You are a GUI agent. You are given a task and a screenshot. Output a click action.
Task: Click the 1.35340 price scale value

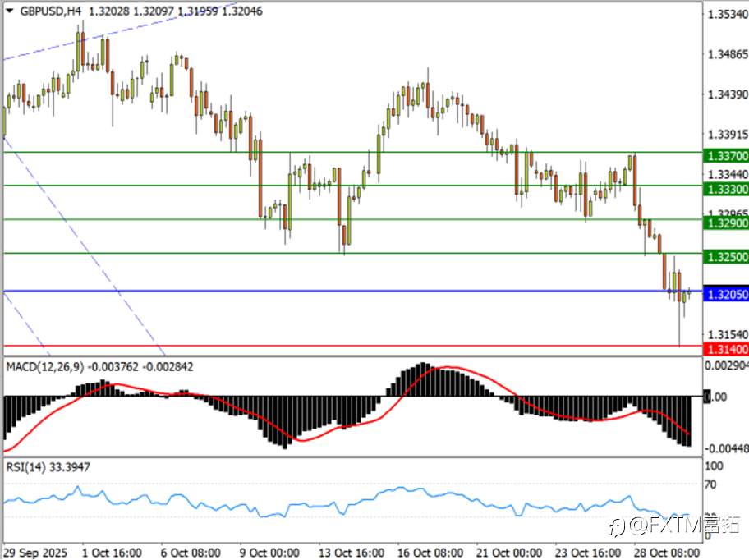click(728, 14)
